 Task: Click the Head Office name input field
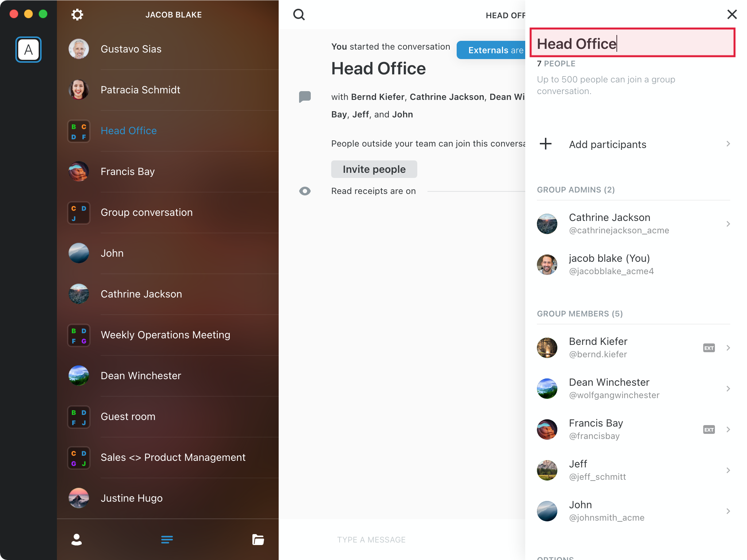tap(632, 43)
